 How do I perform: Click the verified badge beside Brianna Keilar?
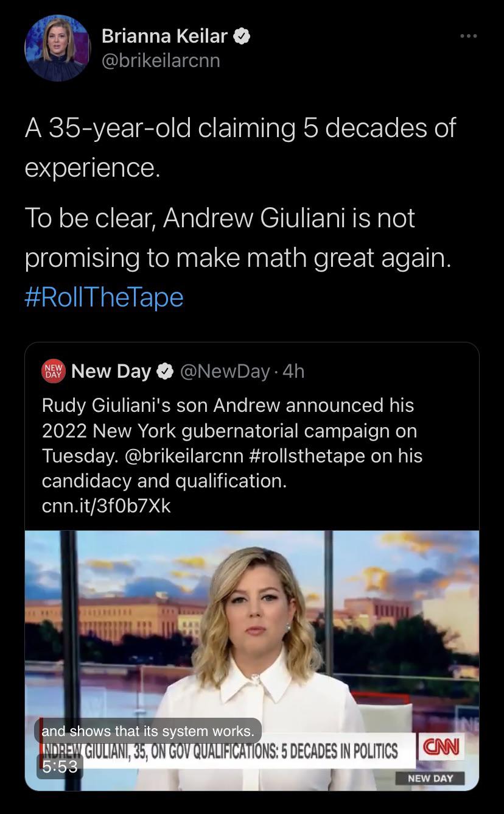[x=242, y=37]
